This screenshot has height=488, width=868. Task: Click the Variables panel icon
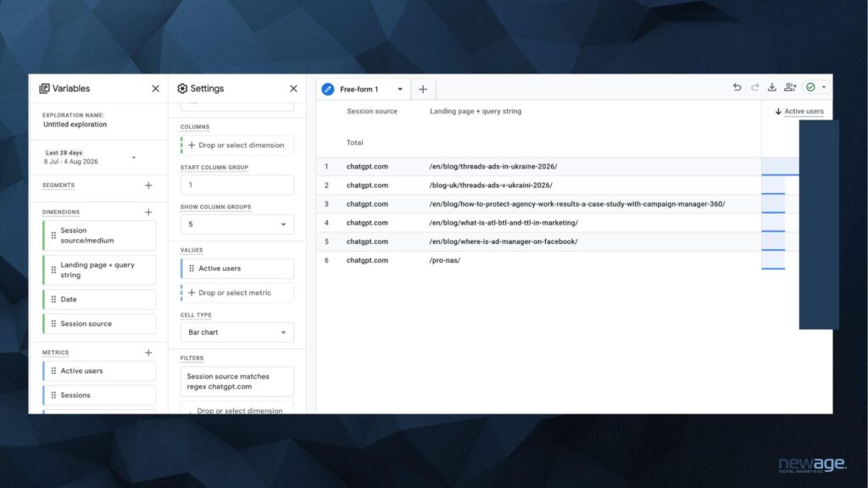[44, 88]
